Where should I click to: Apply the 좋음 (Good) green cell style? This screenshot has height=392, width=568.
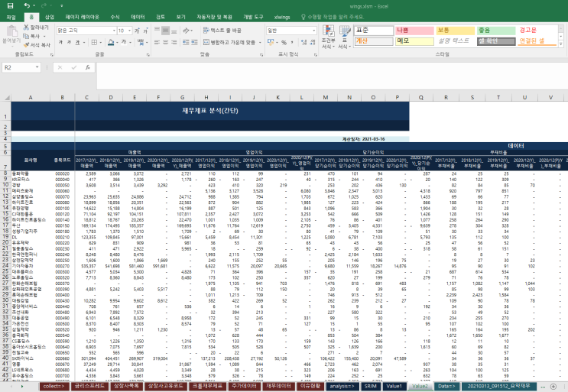tap(496, 31)
